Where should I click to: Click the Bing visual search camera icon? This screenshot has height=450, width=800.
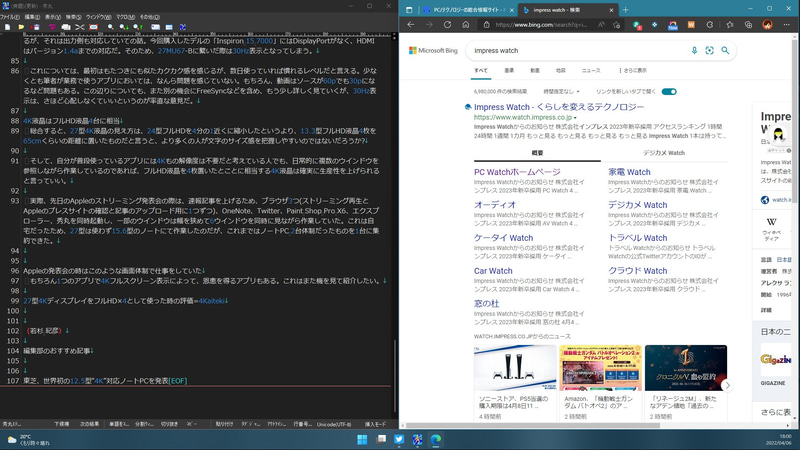point(710,51)
